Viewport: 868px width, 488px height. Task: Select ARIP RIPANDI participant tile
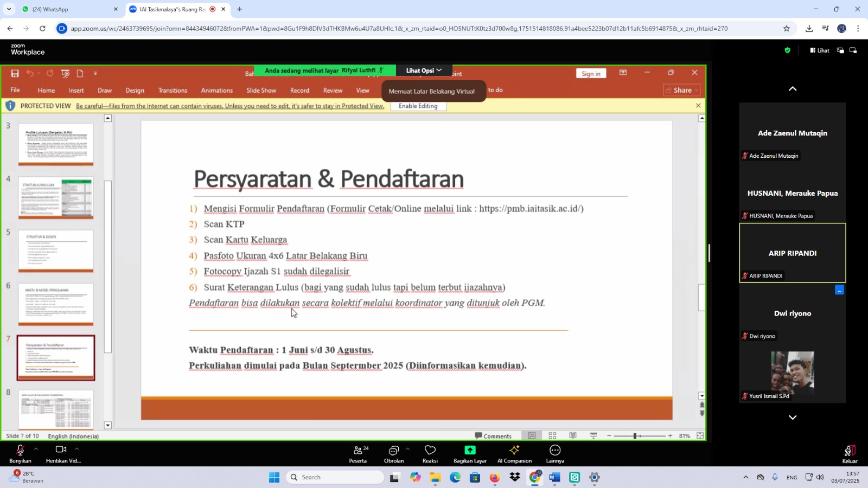point(792,253)
